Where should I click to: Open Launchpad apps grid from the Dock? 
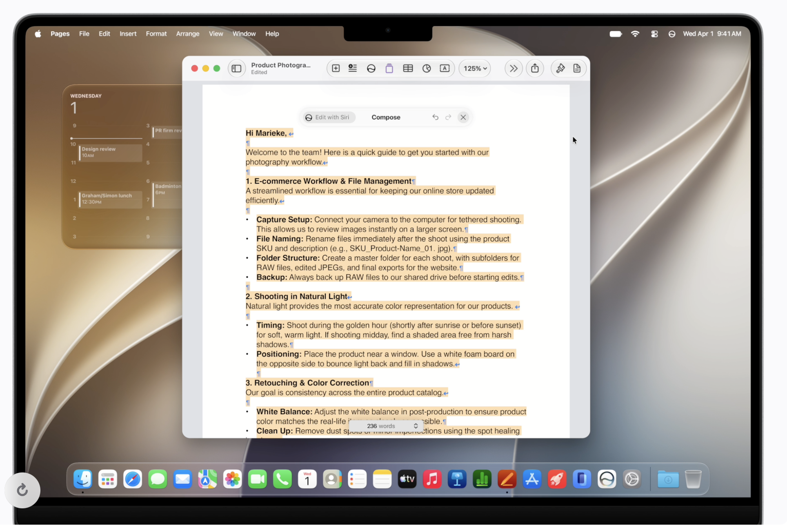(108, 479)
